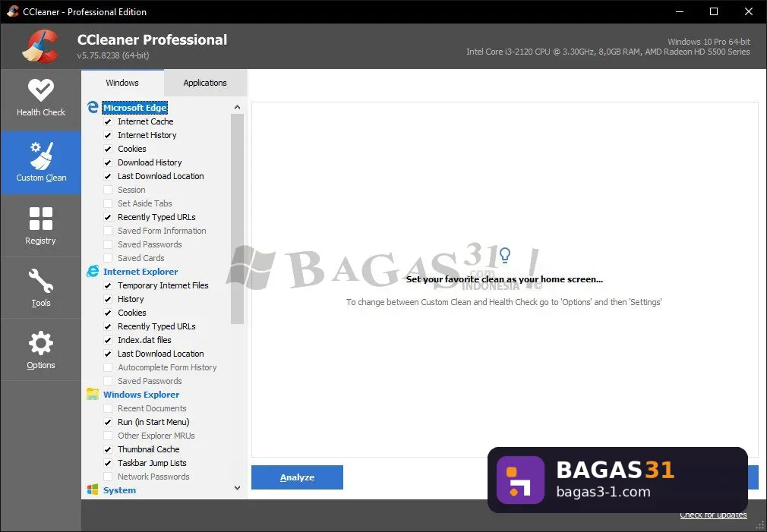Open the Registry cleaner section
The height and width of the screenshot is (532, 767).
click(40, 225)
